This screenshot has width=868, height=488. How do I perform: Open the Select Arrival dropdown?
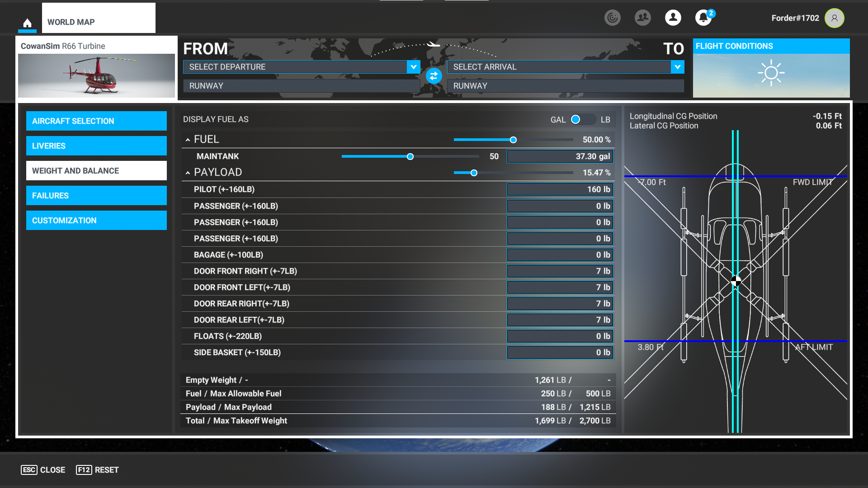pos(566,67)
